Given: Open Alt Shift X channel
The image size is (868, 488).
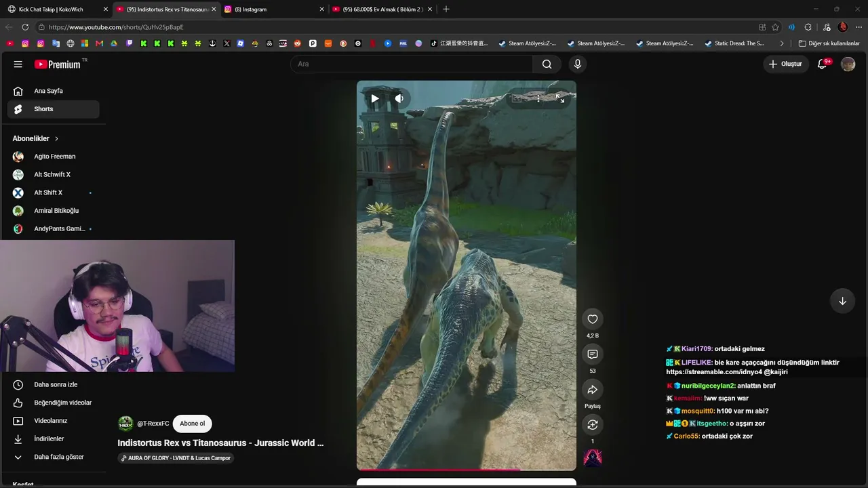Looking at the screenshot, I should tap(53, 192).
